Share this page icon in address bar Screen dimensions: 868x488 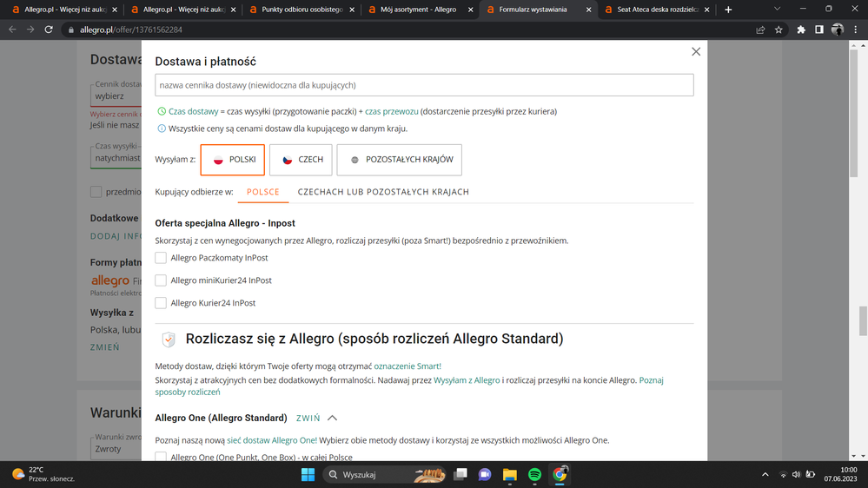click(x=760, y=30)
